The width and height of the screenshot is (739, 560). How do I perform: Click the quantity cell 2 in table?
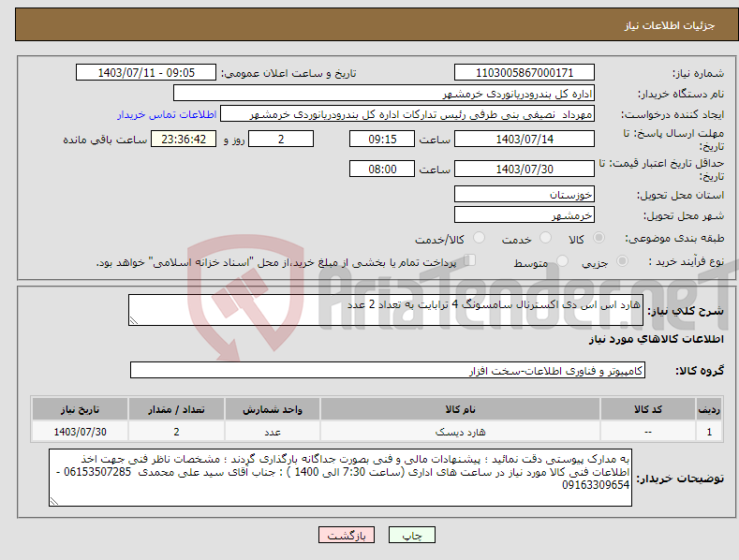click(x=176, y=432)
